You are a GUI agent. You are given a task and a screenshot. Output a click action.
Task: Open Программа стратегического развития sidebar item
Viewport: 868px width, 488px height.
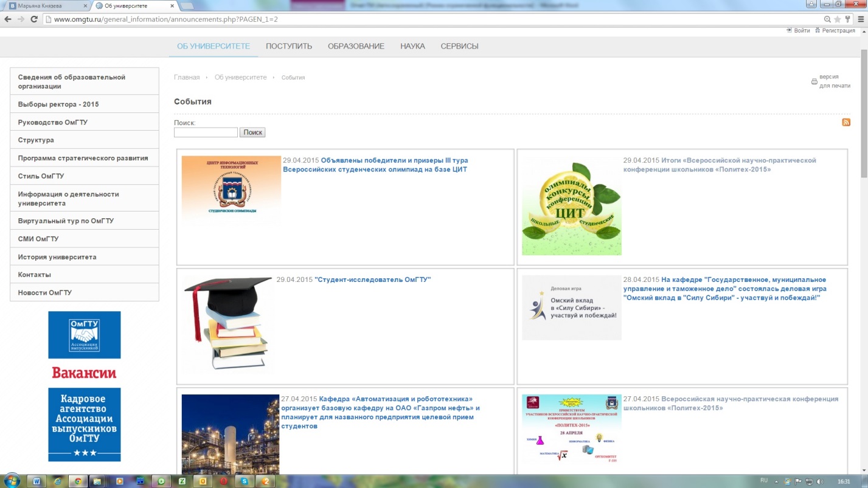point(85,158)
